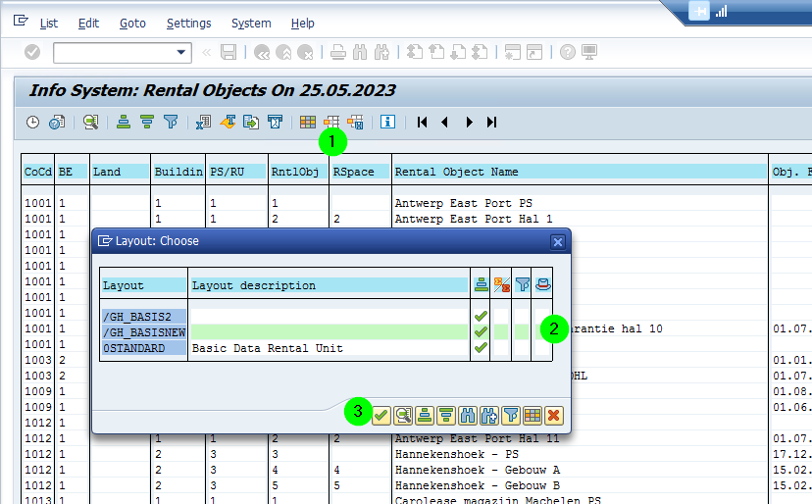Click the Back arrow icon in standard toolbar
812x504 pixels.
pos(262,52)
